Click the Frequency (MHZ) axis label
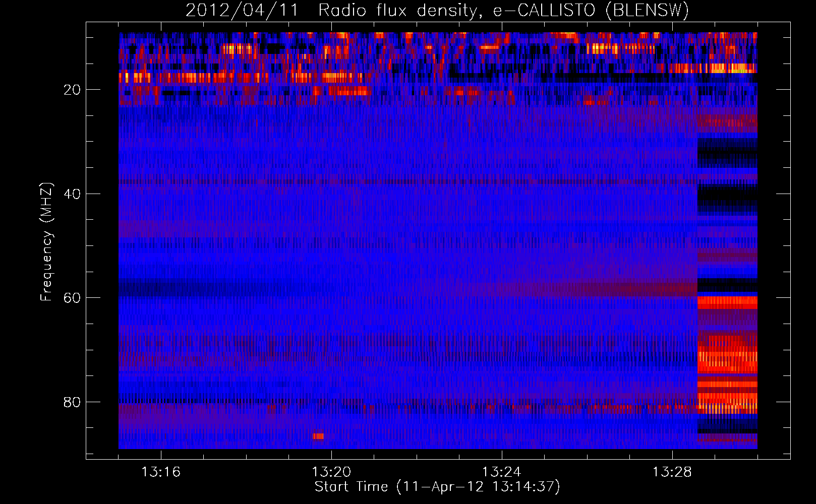Image resolution: width=816 pixels, height=504 pixels. (46, 242)
